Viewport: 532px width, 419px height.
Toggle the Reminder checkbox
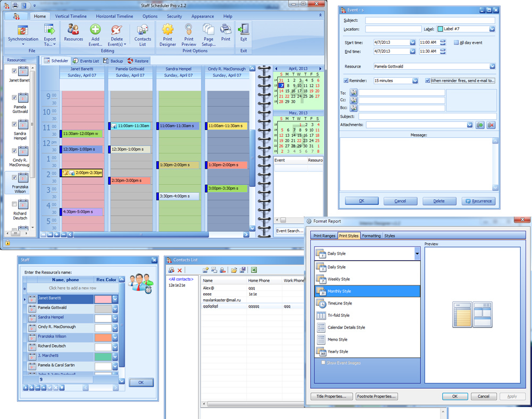346,81
